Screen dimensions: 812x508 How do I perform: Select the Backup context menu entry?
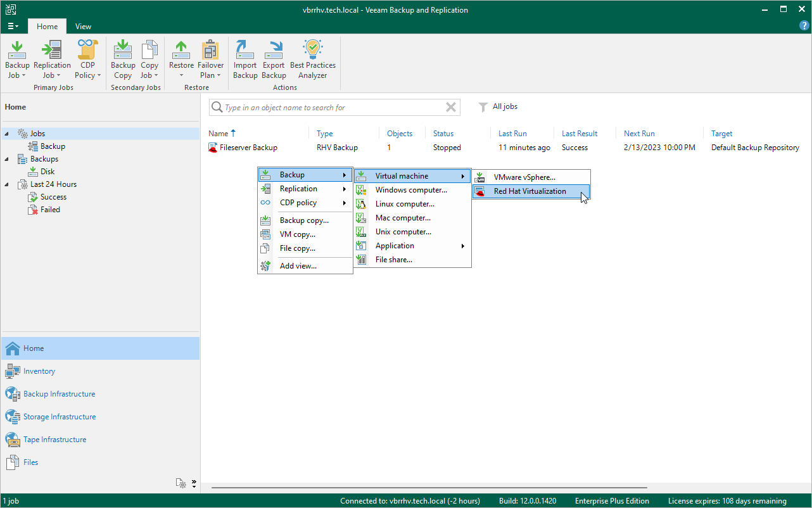pos(305,175)
